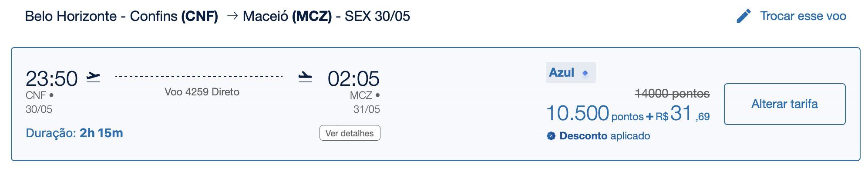Screen dimensions: 868x169
Task: Click the pencil edit icon
Action: click(x=744, y=16)
